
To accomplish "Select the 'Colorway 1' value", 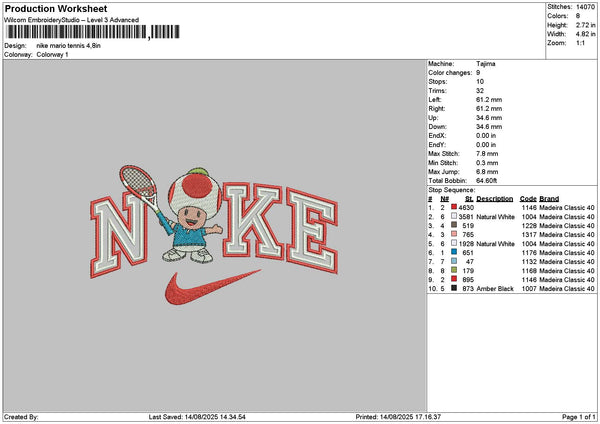I will click(52, 55).
